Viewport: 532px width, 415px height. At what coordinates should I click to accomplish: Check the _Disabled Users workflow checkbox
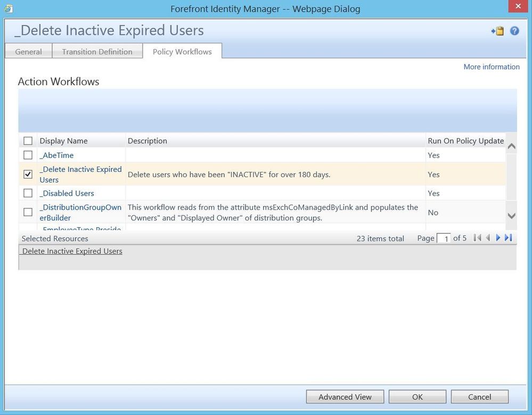click(28, 193)
